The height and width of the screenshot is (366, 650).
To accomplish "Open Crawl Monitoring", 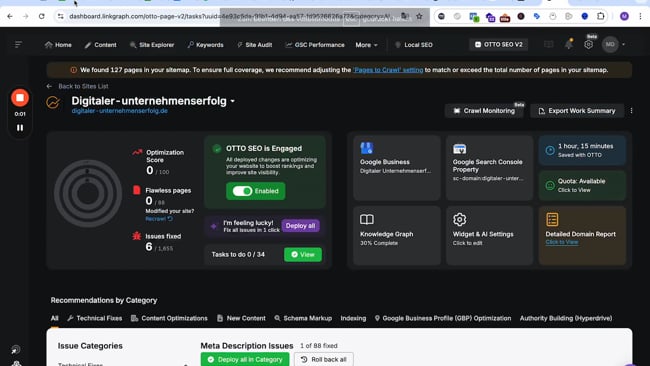I will 484,111.
